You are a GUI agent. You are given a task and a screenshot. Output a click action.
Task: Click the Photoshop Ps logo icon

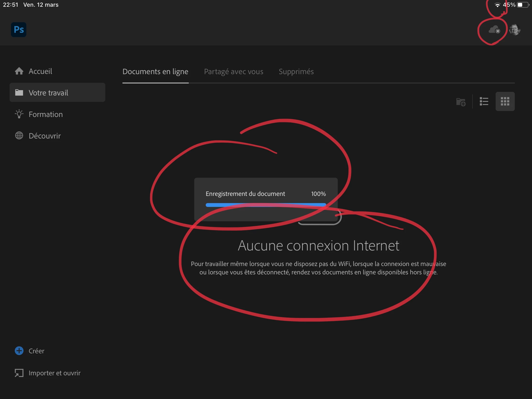[x=18, y=30]
